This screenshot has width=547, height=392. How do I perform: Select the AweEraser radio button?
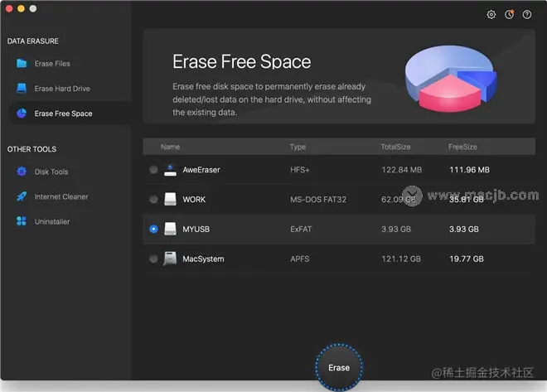pyautogui.click(x=153, y=170)
